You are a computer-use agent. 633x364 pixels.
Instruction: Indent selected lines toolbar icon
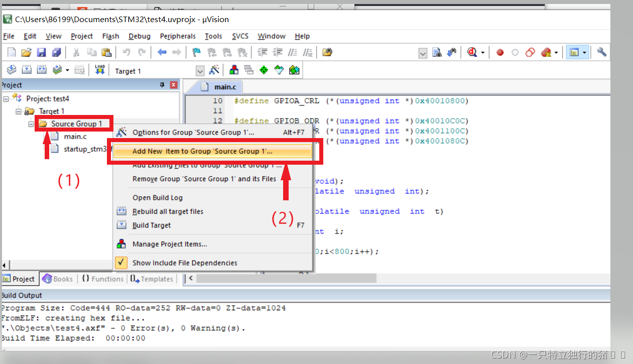262,52
